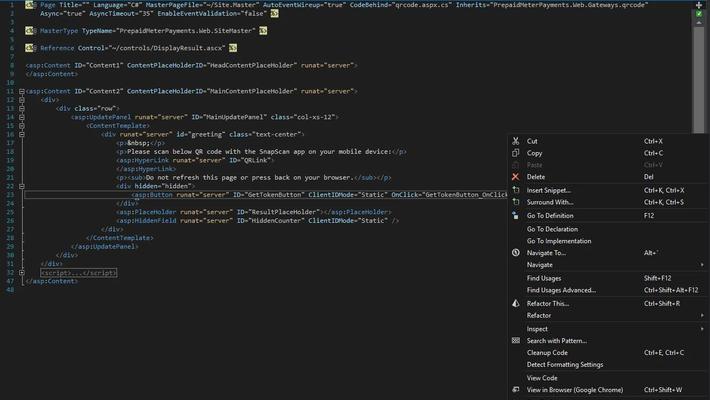Click the asp:HyperLink QRLink tag

195,160
